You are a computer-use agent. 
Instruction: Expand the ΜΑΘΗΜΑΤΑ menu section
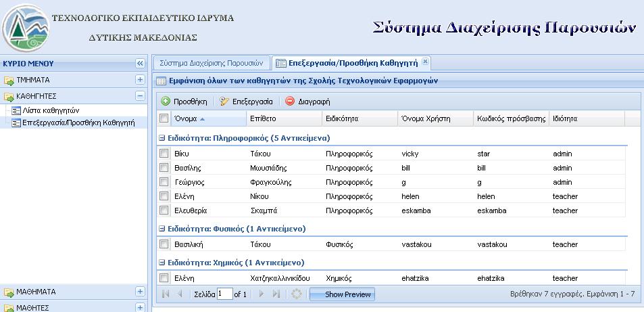(140, 292)
